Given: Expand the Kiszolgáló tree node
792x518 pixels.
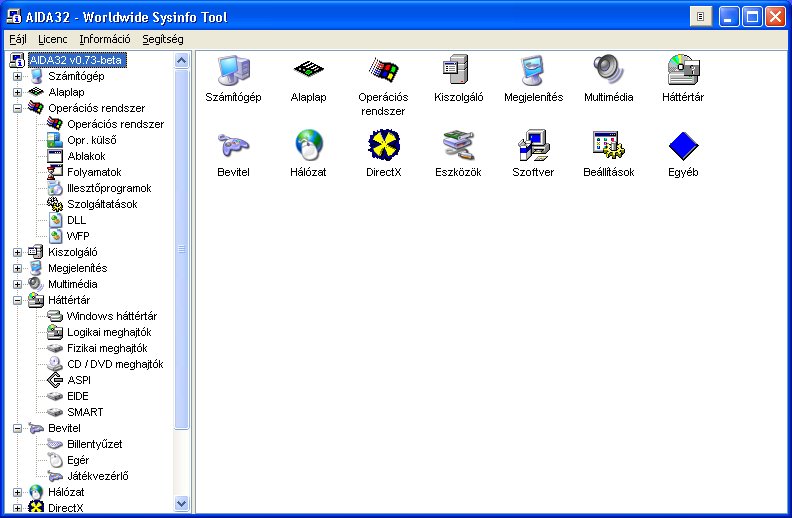Looking at the screenshot, I should tap(18, 252).
